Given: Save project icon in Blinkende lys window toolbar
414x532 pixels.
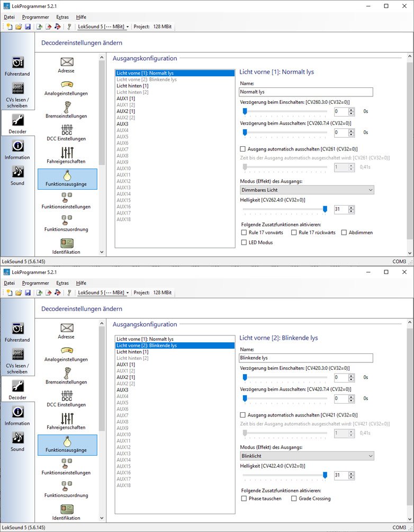Looking at the screenshot, I should [28, 292].
